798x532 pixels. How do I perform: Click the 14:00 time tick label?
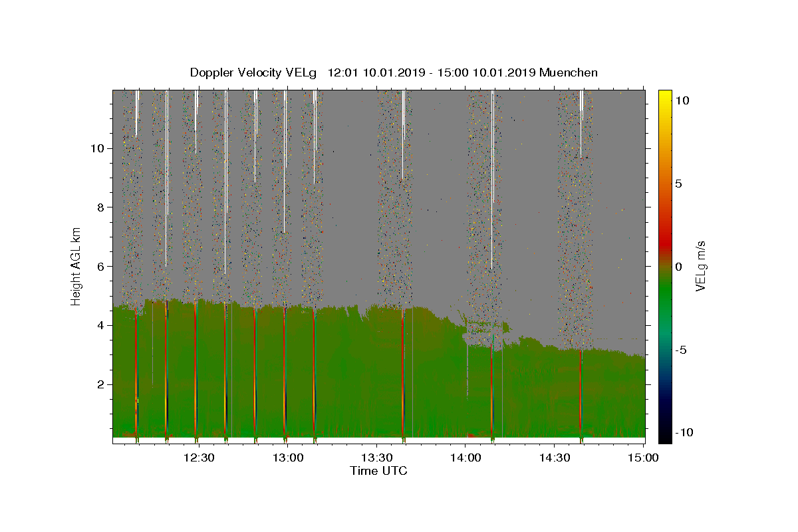click(x=465, y=458)
